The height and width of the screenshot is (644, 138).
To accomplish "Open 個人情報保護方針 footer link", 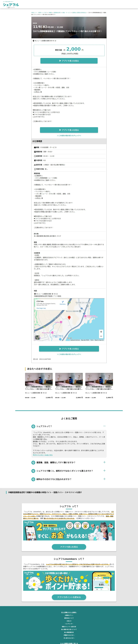I will (x=69, y=632).
